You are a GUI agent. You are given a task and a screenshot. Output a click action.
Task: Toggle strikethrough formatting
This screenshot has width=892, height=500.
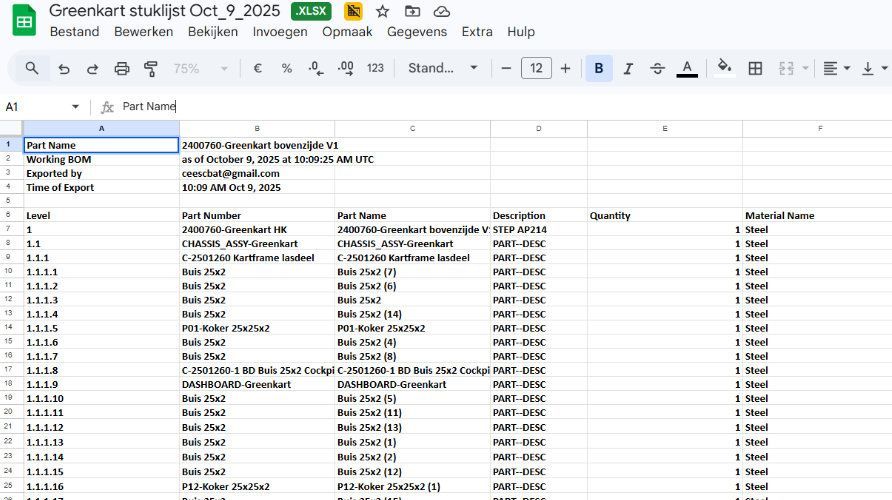658,68
